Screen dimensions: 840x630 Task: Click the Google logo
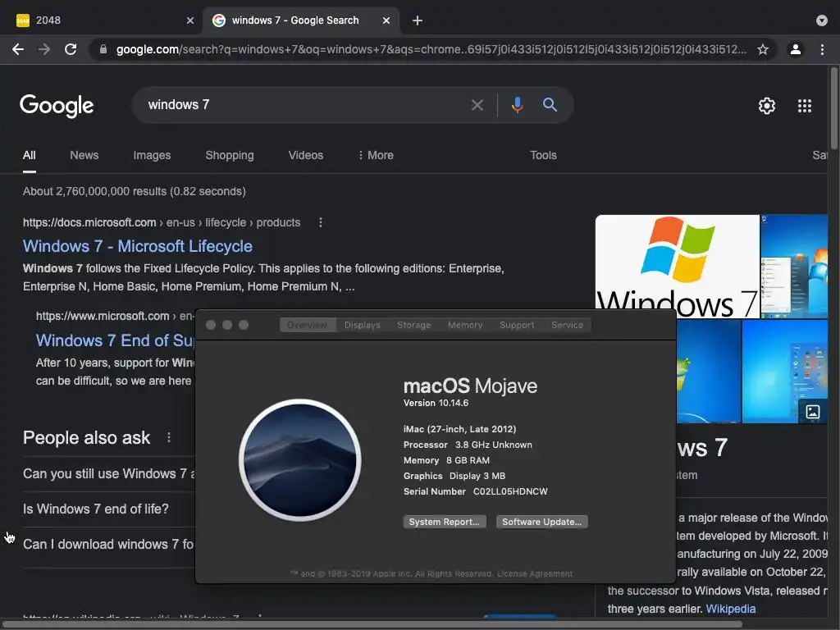coord(57,106)
